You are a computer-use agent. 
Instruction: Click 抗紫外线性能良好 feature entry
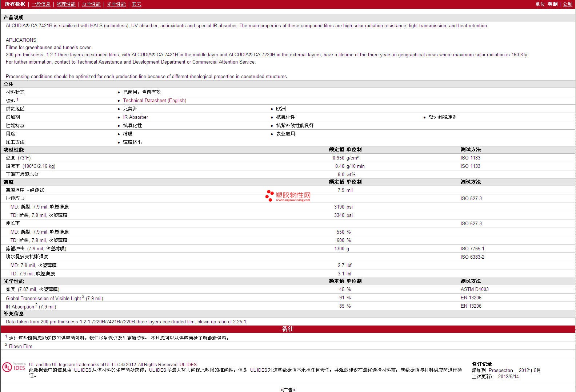[295, 126]
